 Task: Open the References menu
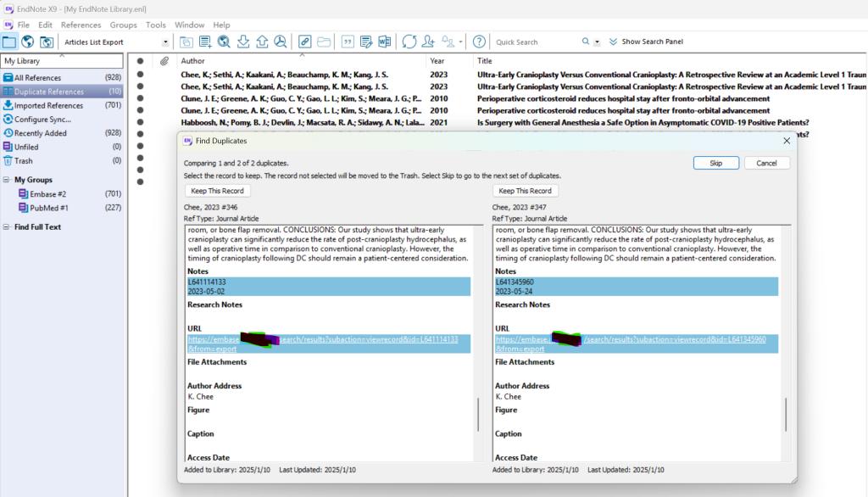[x=81, y=25]
